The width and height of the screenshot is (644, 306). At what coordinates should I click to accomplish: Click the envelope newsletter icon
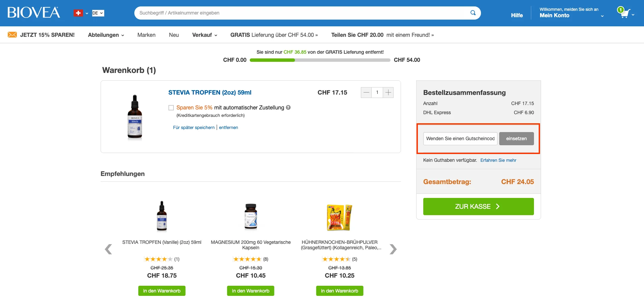point(12,35)
